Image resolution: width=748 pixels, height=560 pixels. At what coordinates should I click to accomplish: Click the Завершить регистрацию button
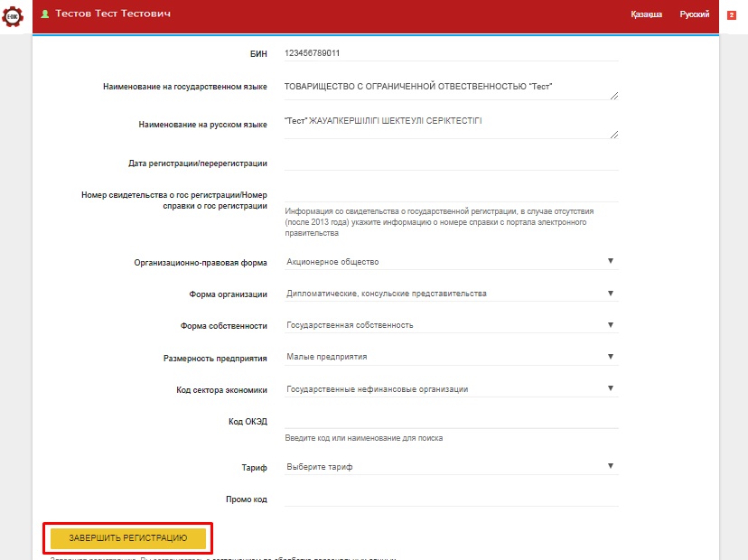click(128, 538)
